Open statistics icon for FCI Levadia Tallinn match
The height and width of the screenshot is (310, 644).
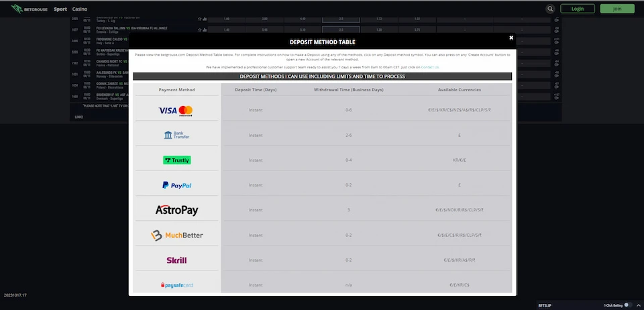pyautogui.click(x=205, y=30)
